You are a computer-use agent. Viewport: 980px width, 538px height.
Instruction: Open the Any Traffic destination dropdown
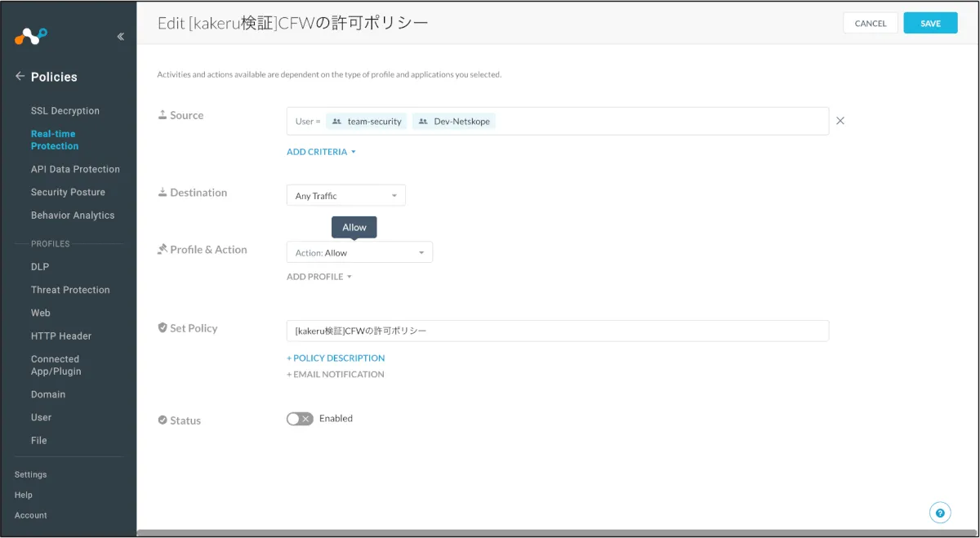pos(345,196)
